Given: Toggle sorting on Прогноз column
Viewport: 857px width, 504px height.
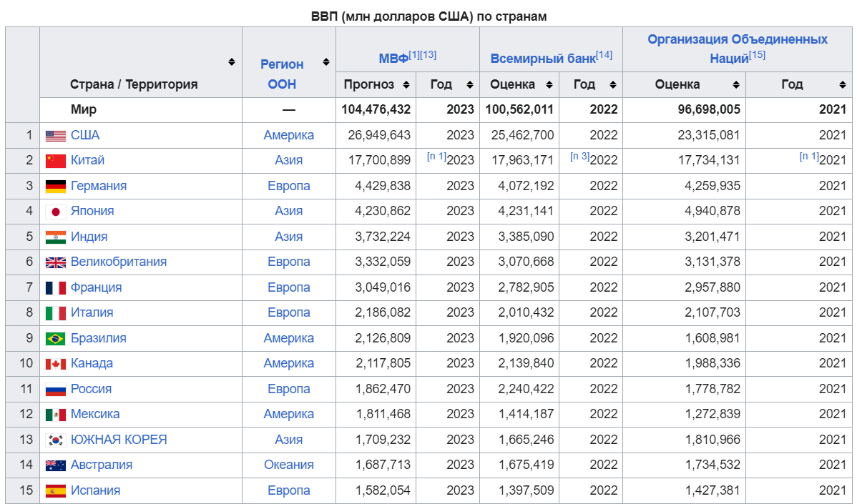Looking at the screenshot, I should coord(406,84).
